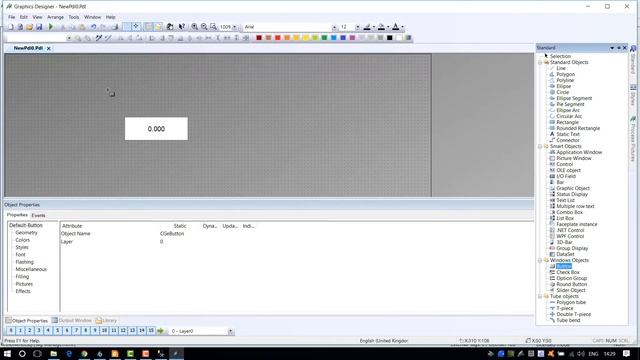
Task: Select Miscellaneous in the properties tree
Action: click(31, 269)
